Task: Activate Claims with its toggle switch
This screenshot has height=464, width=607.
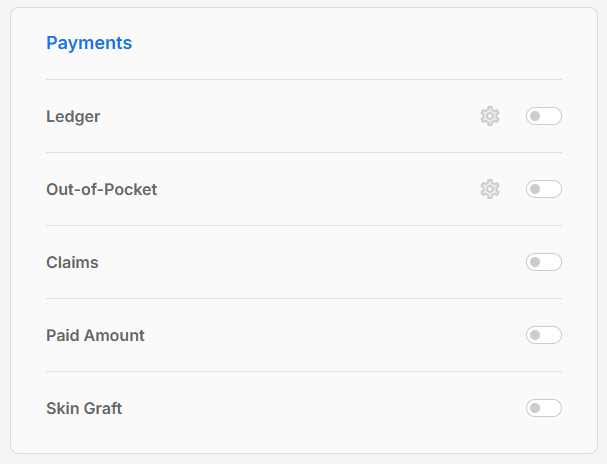Action: pyautogui.click(x=543, y=262)
